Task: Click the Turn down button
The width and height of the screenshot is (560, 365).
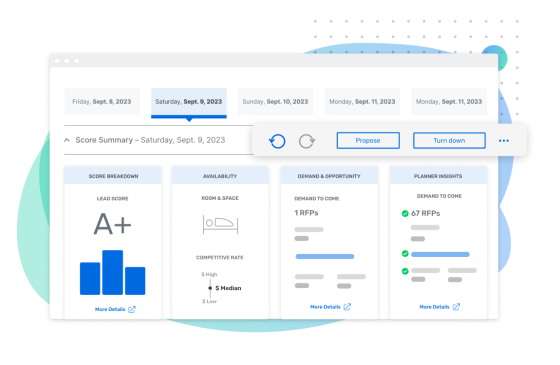Action: click(449, 140)
